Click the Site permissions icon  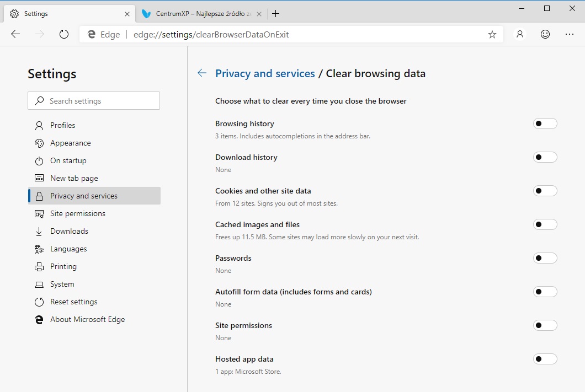point(39,213)
